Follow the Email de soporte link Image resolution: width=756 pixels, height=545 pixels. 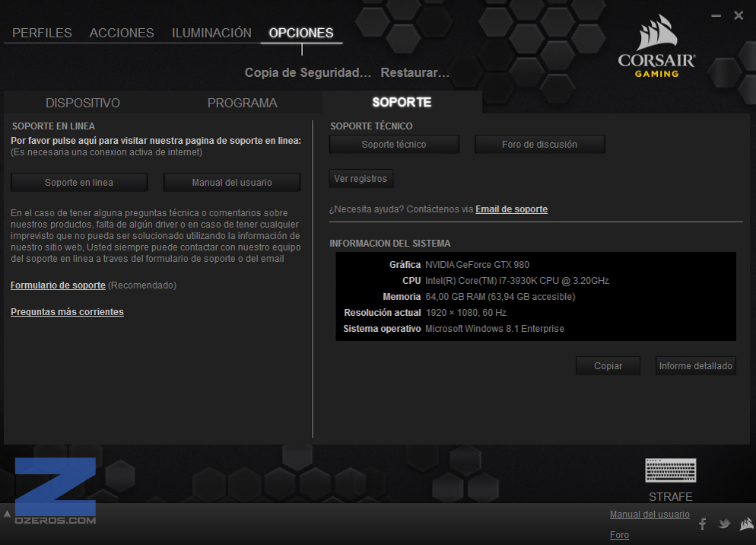(x=512, y=209)
